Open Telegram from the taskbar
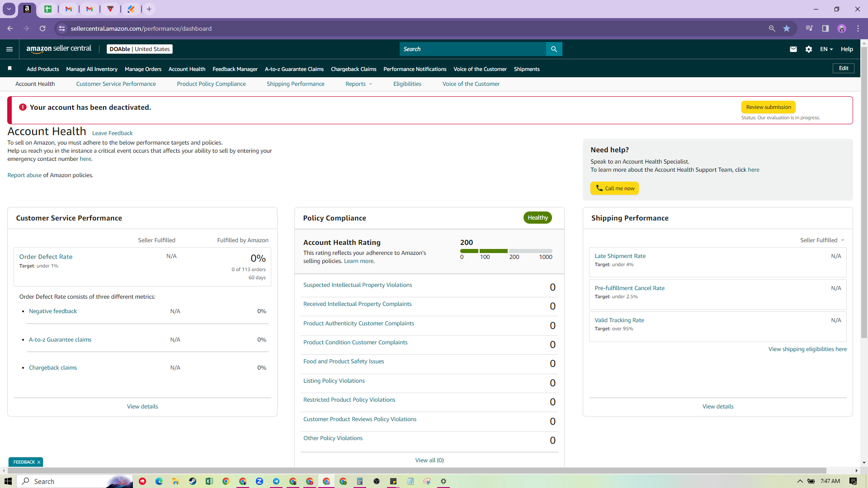The width and height of the screenshot is (868, 488). click(x=276, y=481)
